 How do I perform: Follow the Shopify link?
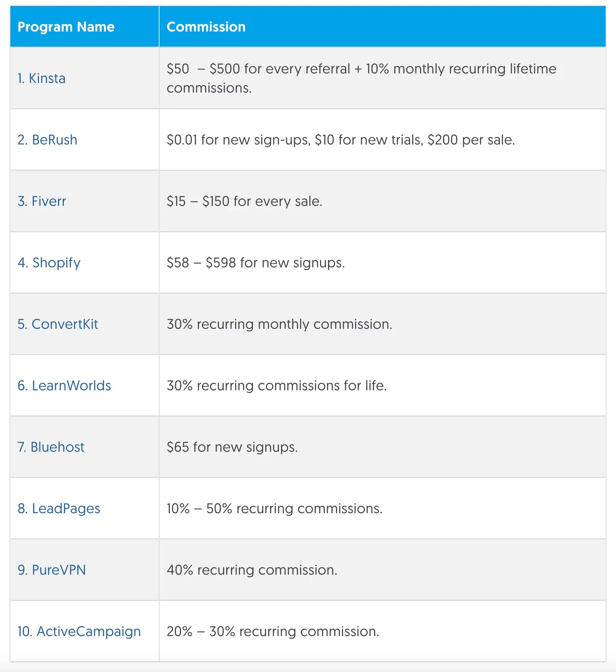tap(49, 263)
